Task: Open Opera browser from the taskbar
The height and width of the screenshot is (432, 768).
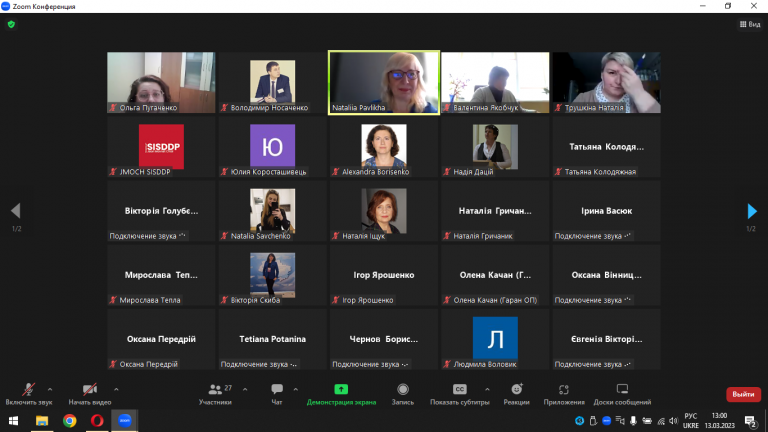Action: 97,420
